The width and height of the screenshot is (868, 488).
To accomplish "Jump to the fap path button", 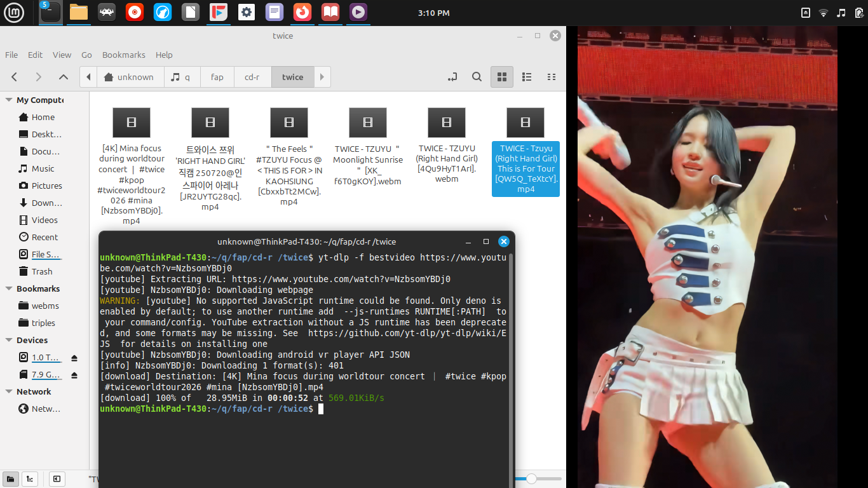I will pyautogui.click(x=217, y=77).
